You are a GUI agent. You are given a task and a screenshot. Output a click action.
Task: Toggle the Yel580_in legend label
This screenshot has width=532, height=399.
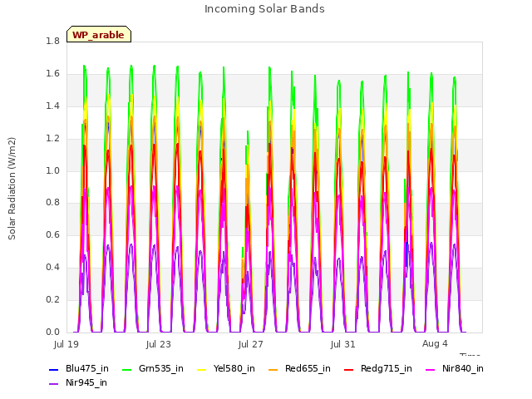[234, 369]
